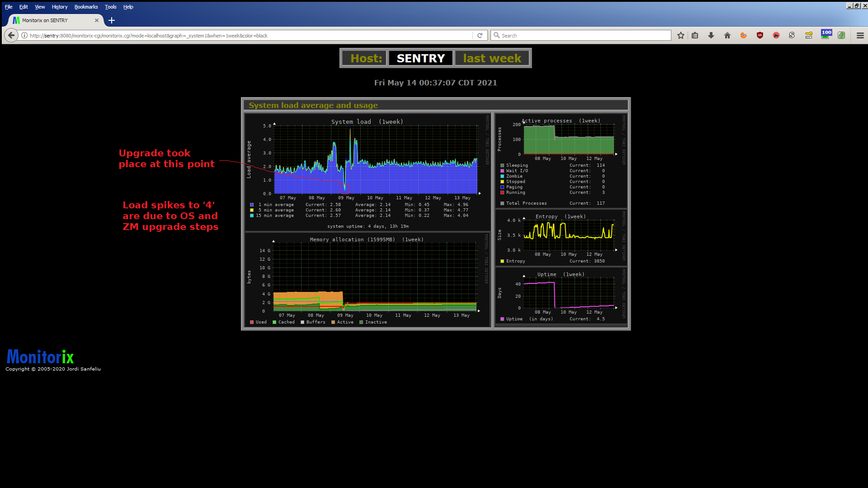The width and height of the screenshot is (868, 488).
Task: Go to the Home page icon
Action: tap(727, 35)
